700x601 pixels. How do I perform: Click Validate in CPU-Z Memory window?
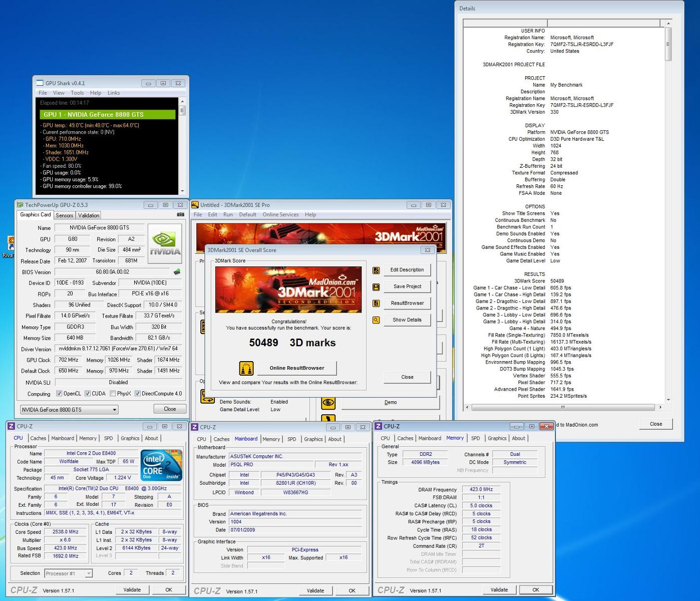tap(499, 589)
